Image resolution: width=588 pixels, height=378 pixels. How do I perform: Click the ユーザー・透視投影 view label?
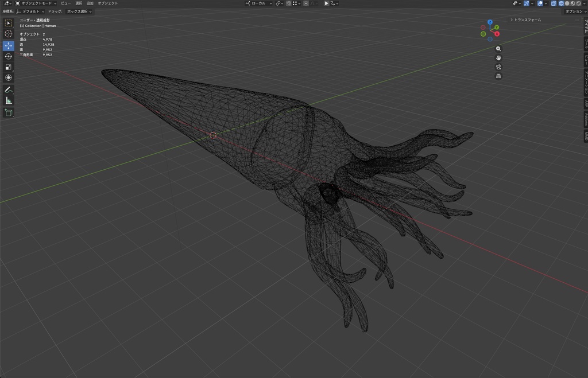[x=34, y=20]
